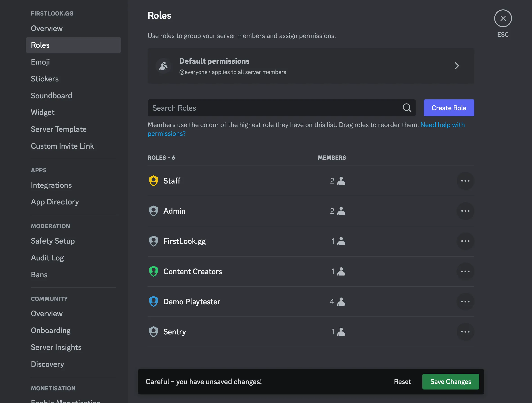
Task: Click the FirstLook.gg role shield icon
Action: click(153, 241)
